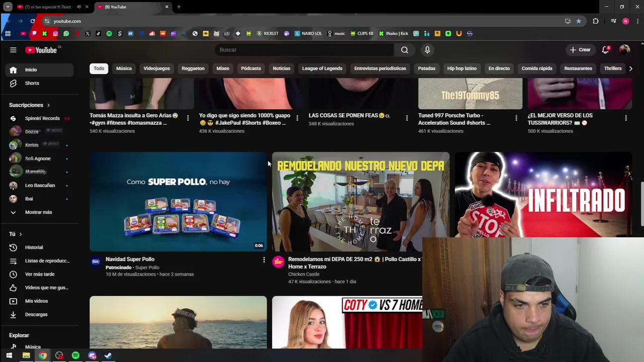
Task: Open a new Chrome tab
Action: [179, 7]
